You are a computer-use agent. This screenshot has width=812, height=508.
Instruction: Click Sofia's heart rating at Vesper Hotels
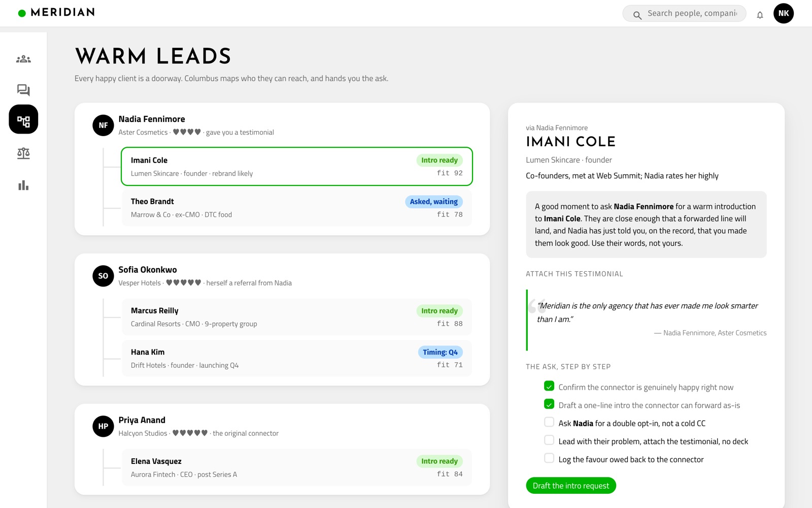click(184, 283)
